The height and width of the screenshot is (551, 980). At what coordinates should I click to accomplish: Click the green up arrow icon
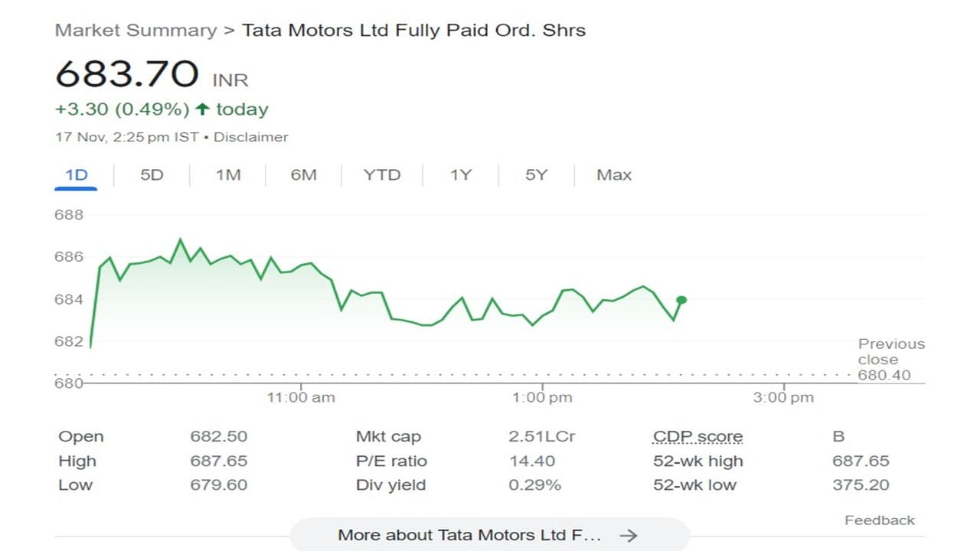coord(202,109)
